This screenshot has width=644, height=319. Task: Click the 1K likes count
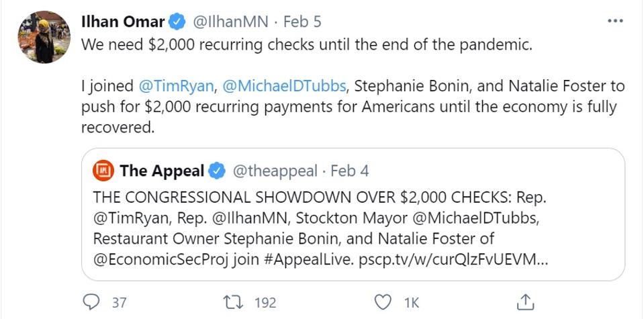411,303
